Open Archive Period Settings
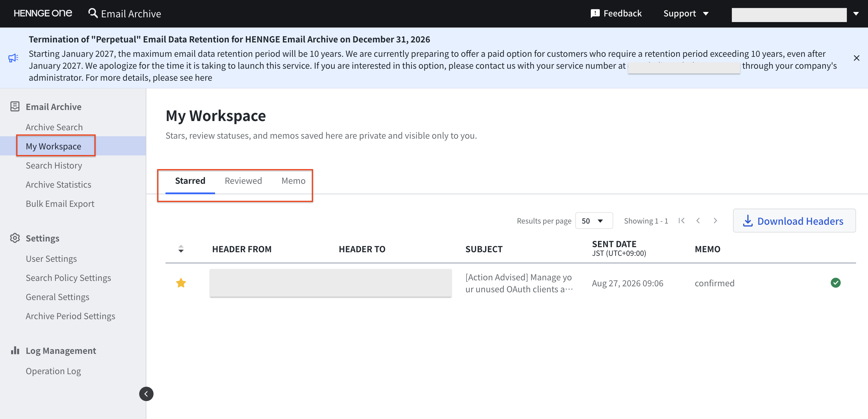The width and height of the screenshot is (868, 419). click(x=70, y=316)
